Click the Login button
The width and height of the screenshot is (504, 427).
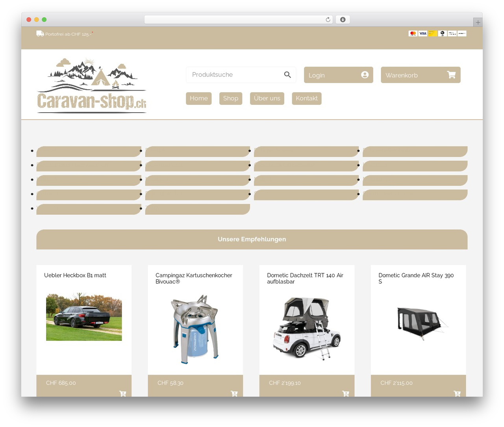click(x=339, y=75)
